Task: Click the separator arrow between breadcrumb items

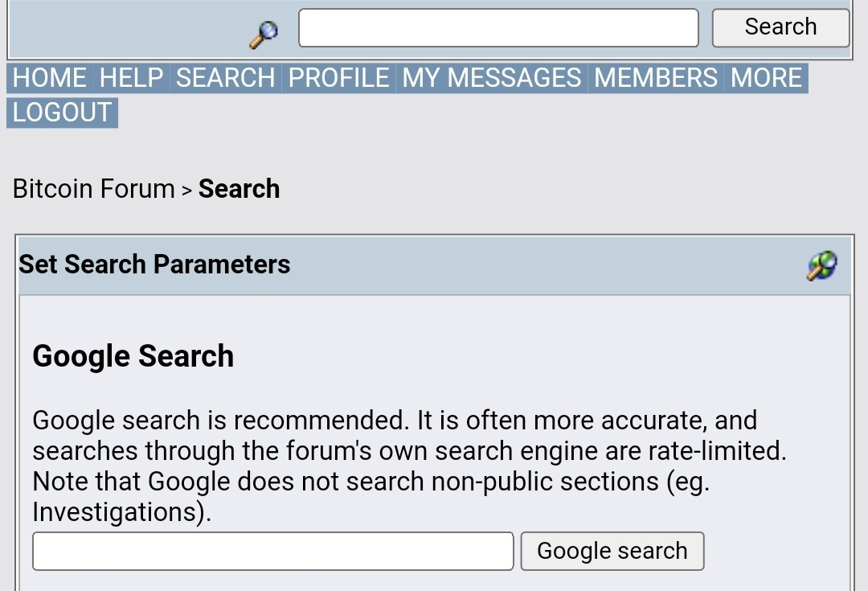Action: [186, 191]
